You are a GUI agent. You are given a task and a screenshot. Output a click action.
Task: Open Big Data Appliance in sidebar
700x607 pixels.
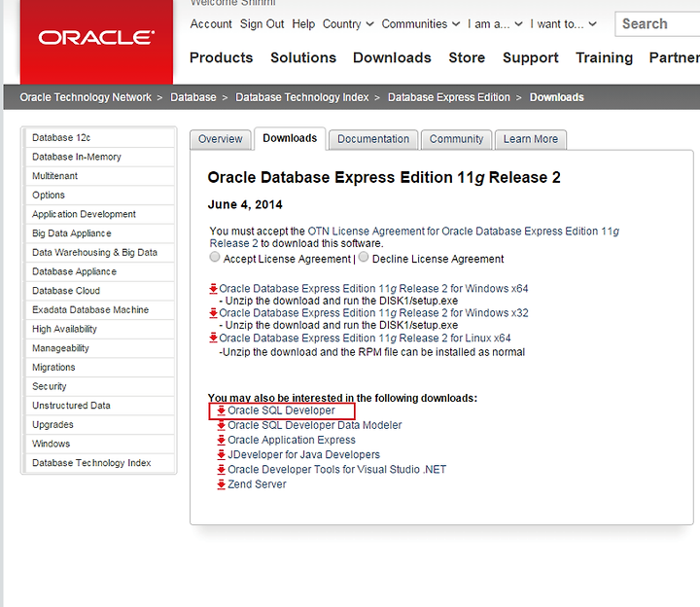click(x=100, y=233)
